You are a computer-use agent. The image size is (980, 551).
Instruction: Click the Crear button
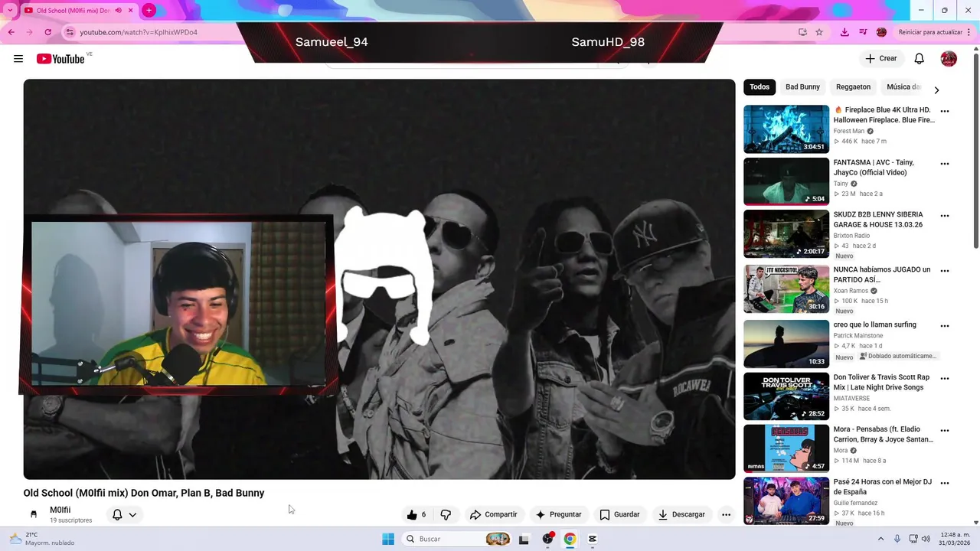tap(880, 59)
